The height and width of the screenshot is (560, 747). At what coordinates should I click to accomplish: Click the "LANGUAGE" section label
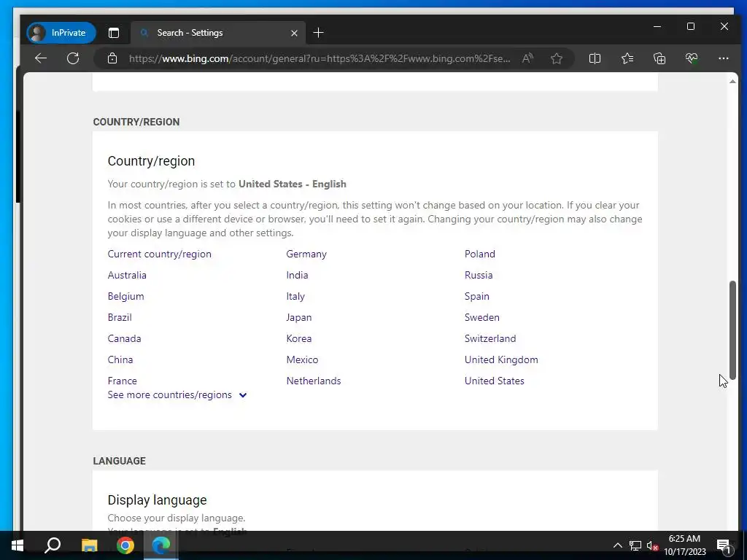coord(119,461)
